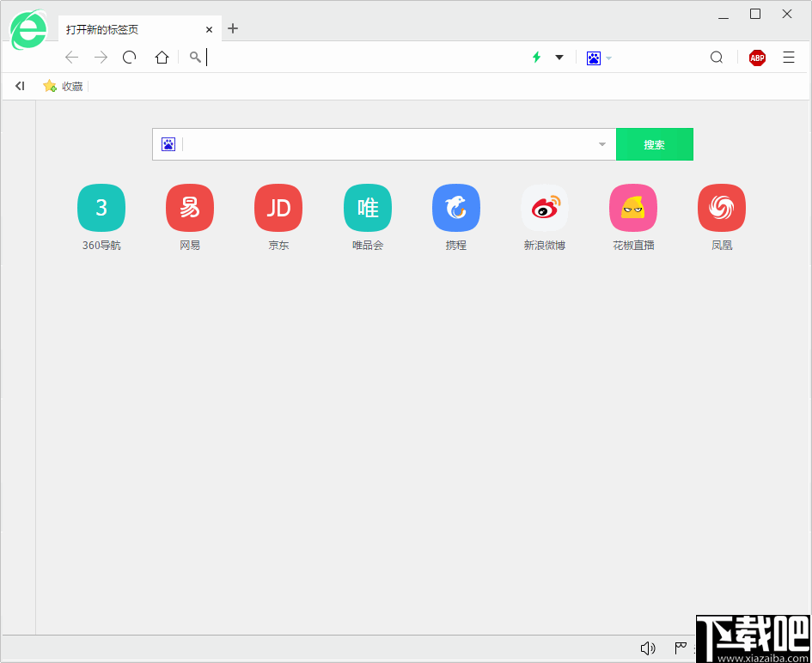Click the magnifier icon in the address bar
The image size is (812, 663).
[195, 57]
